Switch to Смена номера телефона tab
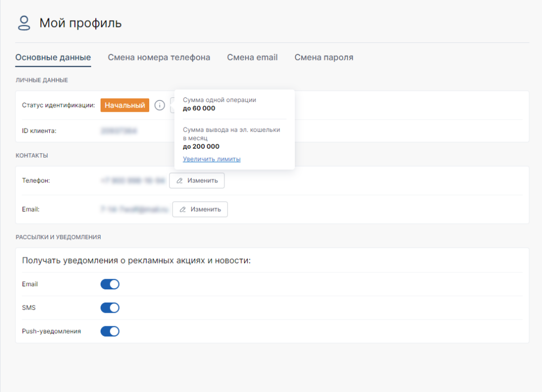The image size is (542, 392). 159,57
